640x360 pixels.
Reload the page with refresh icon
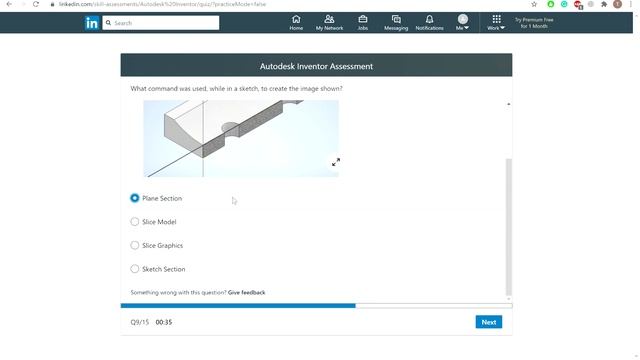pyautogui.click(x=36, y=4)
